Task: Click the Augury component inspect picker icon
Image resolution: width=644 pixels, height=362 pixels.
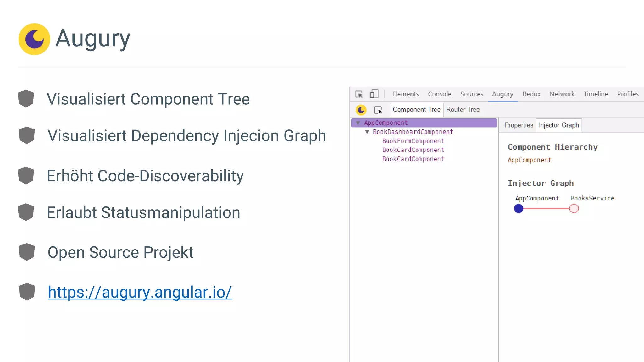Action: point(378,110)
